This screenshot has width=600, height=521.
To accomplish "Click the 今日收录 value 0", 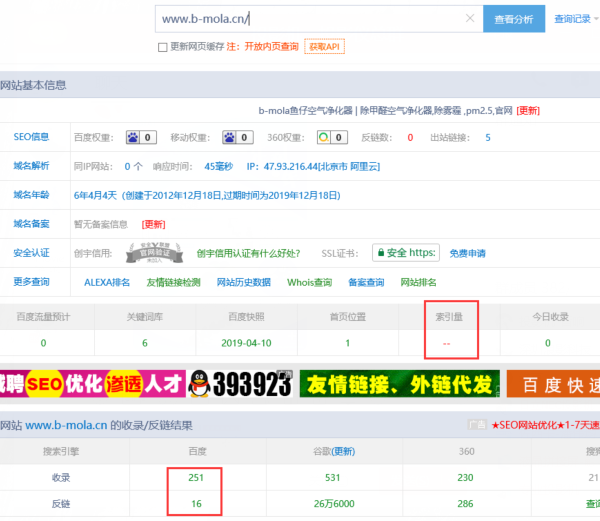I will point(548,343).
